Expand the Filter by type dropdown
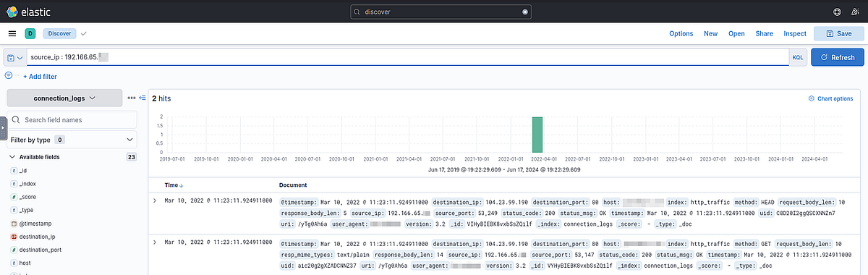Screen dimensions: 868x275 pyautogui.click(x=72, y=140)
